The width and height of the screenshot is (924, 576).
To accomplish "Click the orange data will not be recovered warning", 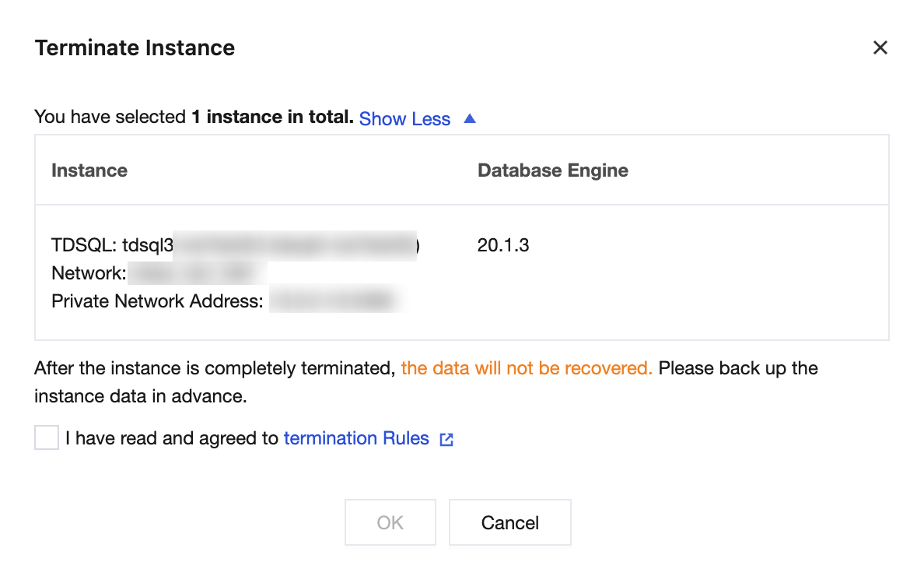I will 527,368.
